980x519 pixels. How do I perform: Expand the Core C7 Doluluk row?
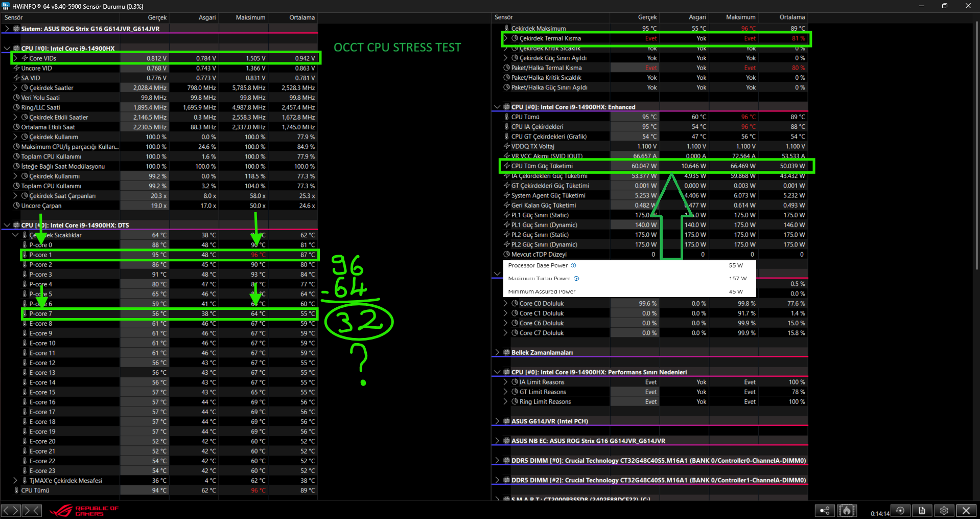(506, 333)
